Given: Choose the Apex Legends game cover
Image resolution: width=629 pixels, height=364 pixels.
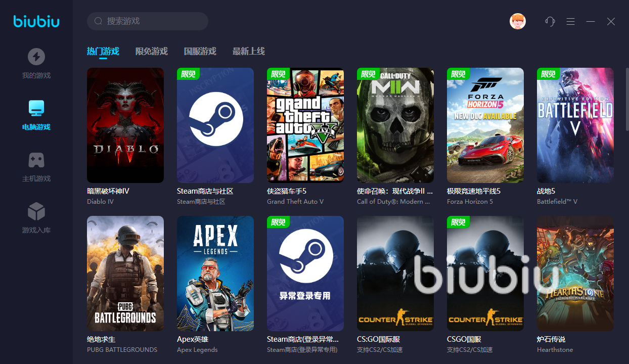Looking at the screenshot, I should tap(215, 274).
